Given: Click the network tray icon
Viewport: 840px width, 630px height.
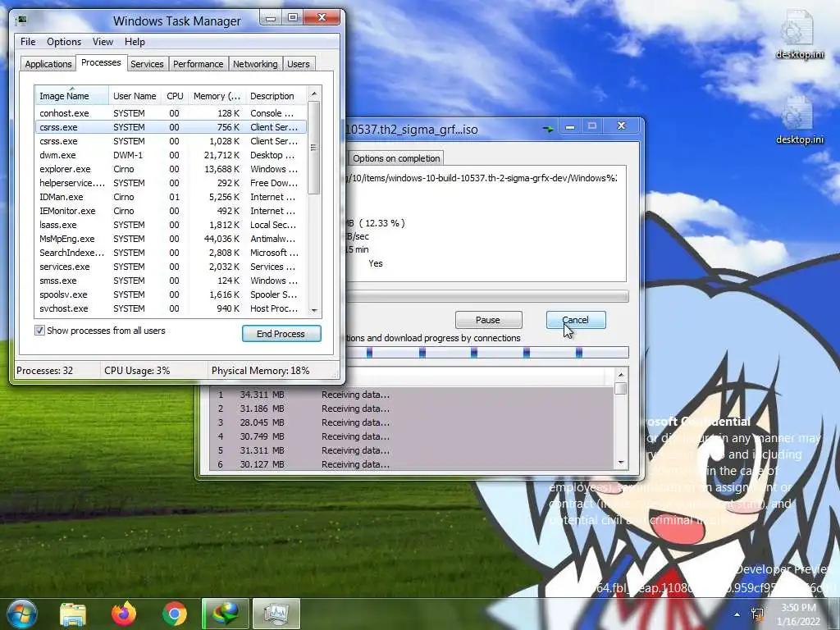Looking at the screenshot, I should (x=757, y=614).
